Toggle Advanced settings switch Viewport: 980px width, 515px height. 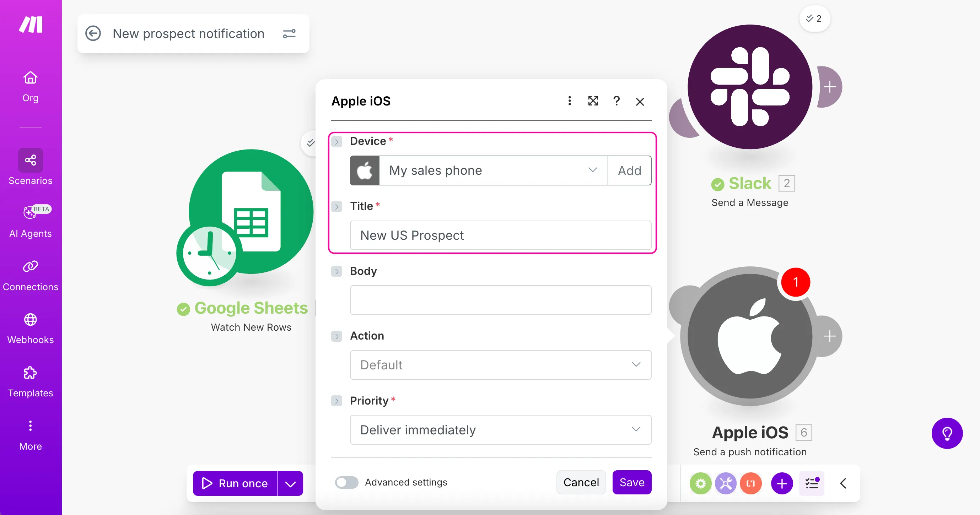click(x=346, y=482)
